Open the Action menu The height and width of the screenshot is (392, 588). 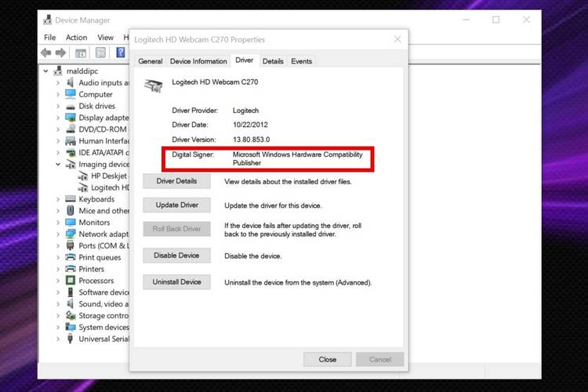(x=77, y=38)
